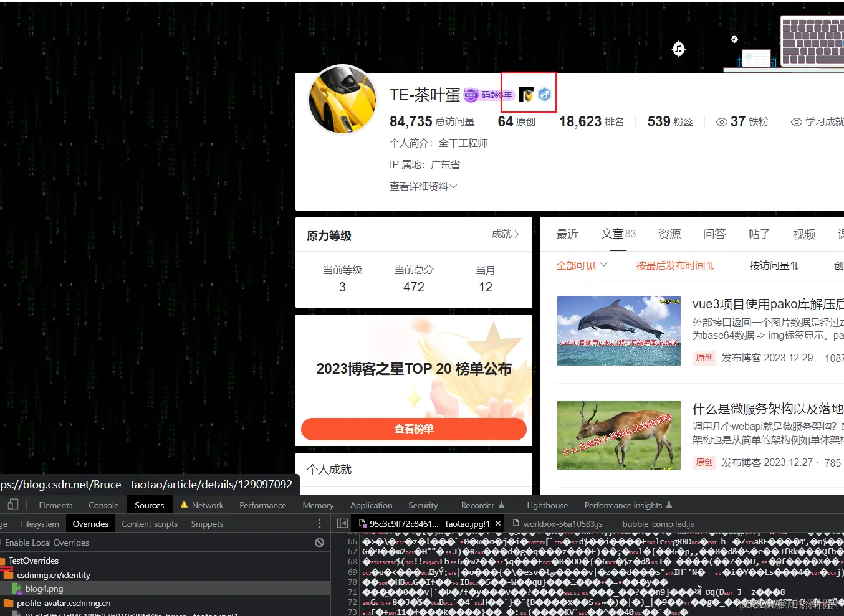This screenshot has height=616, width=844.
Task: Switch to 最近 profile tab
Action: [x=567, y=234]
